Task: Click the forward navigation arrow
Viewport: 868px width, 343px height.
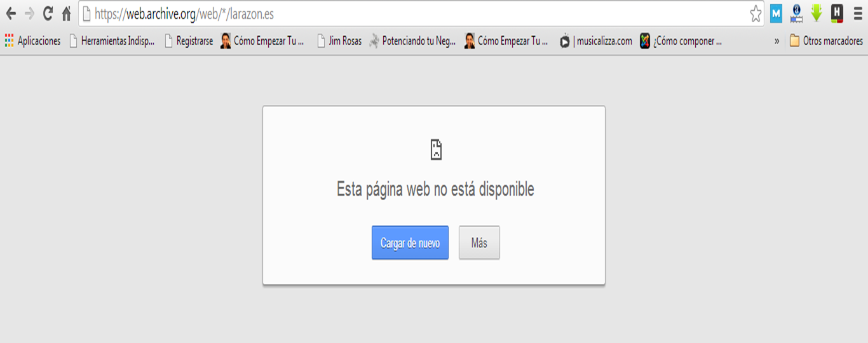Action: tap(29, 13)
